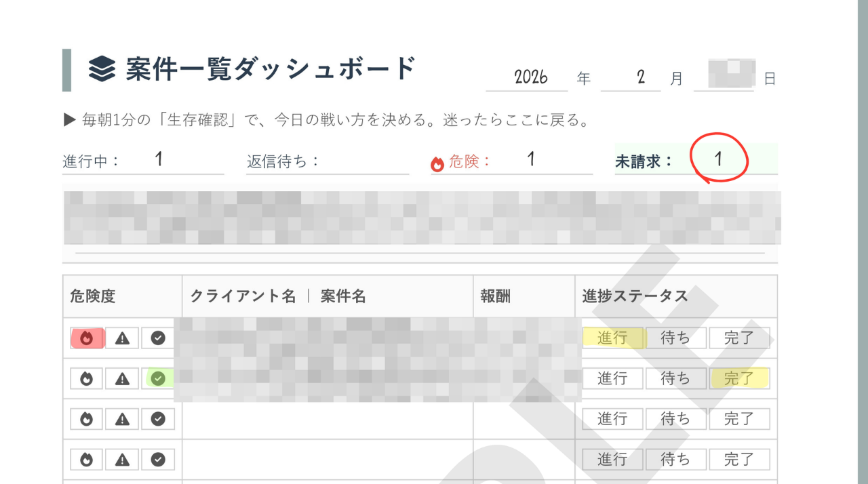The image size is (868, 484).
Task: Toggle the 待ち status for the third project
Action: click(676, 418)
